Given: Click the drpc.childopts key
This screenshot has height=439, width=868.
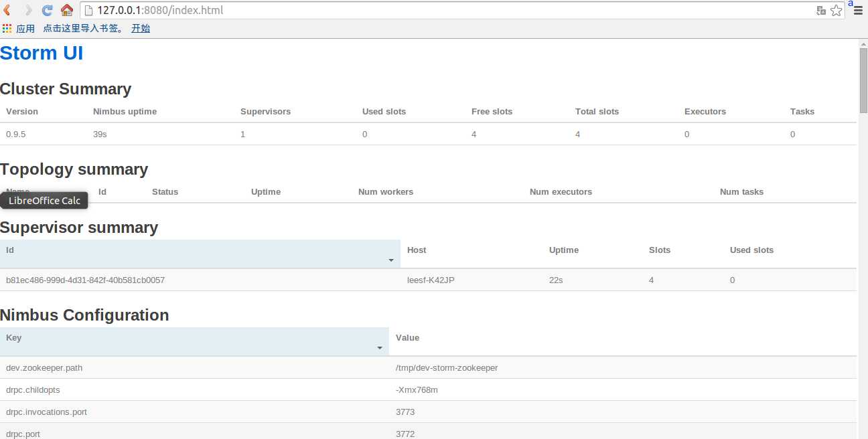Looking at the screenshot, I should 33,390.
